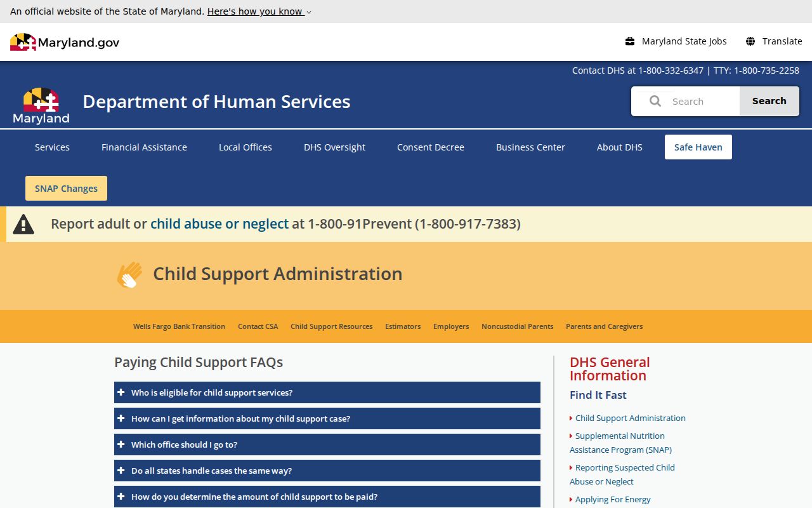Screen dimensions: 812x508
Task: Click the Translate globe icon
Action: (750, 41)
